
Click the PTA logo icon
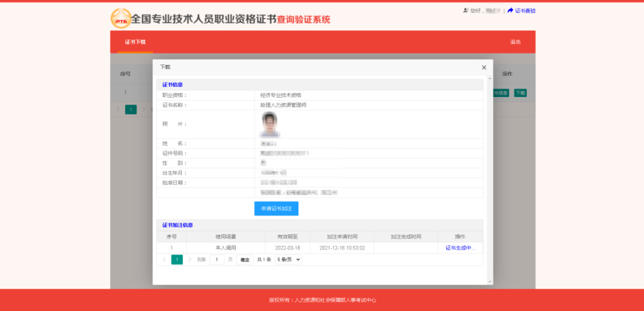[x=121, y=18]
